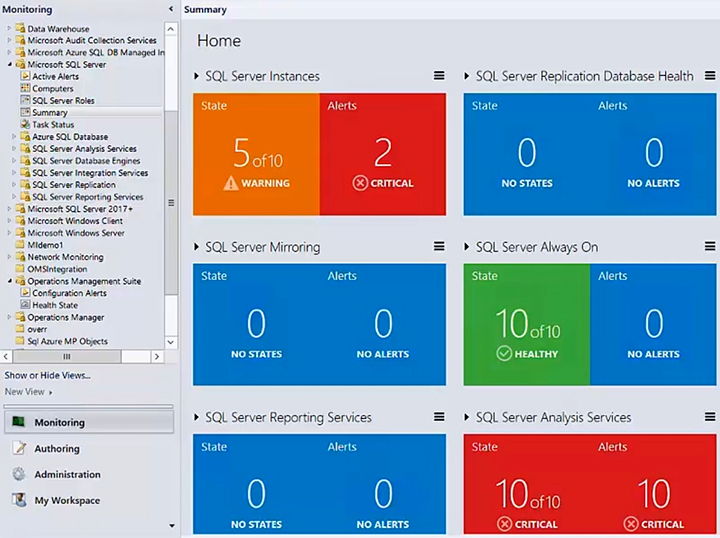This screenshot has width=720, height=538.
Task: Expand the SQL Server Always On tile arrow
Action: click(467, 247)
